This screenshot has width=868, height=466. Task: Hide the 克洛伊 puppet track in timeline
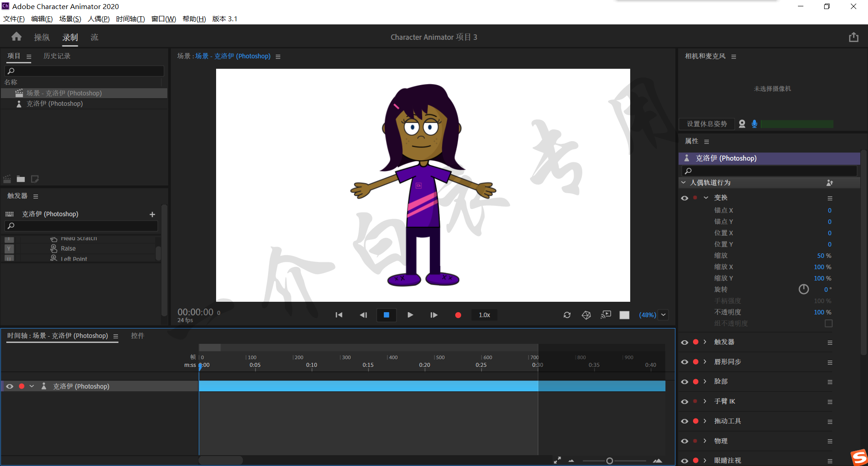(9, 386)
